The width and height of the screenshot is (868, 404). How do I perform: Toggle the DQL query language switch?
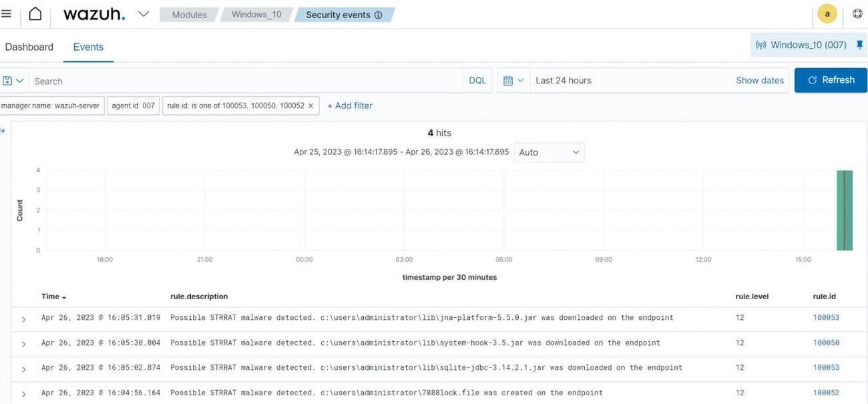477,81
